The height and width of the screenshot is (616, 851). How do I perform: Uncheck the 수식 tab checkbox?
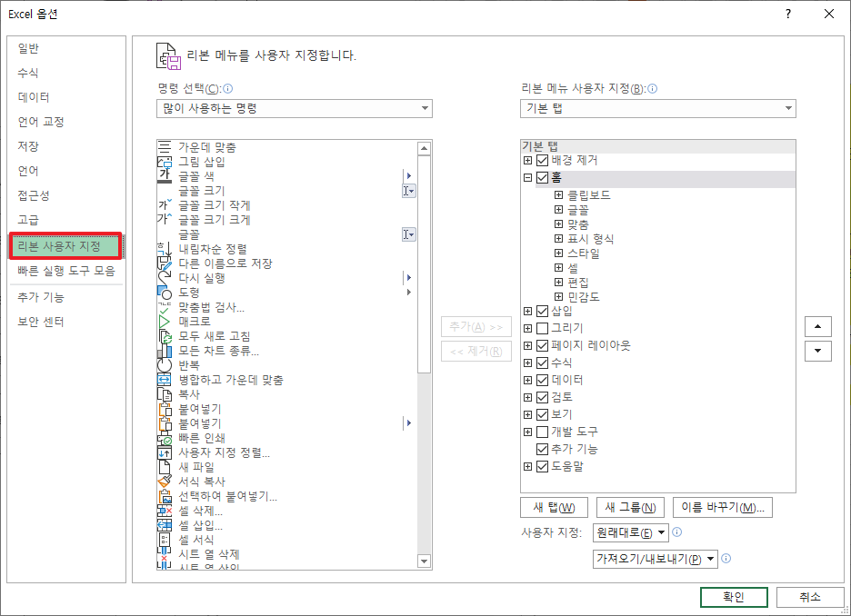(x=542, y=363)
